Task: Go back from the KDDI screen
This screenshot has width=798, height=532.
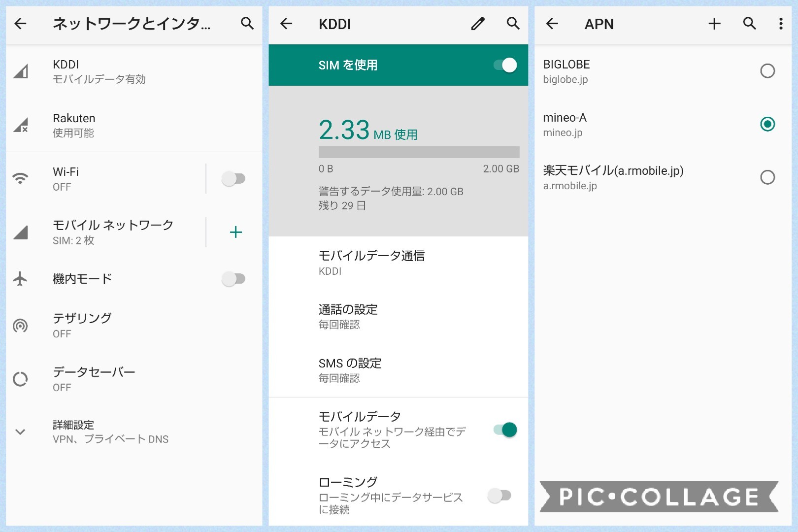Action: point(286,23)
